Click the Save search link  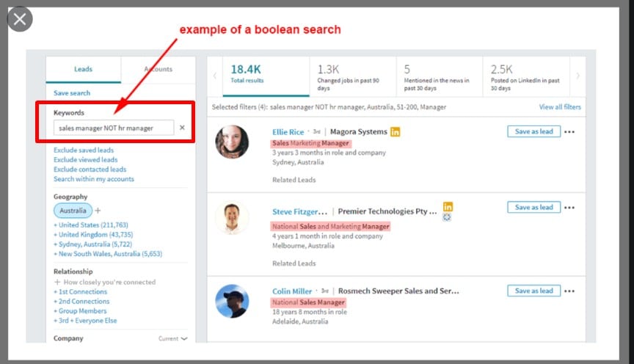click(72, 93)
